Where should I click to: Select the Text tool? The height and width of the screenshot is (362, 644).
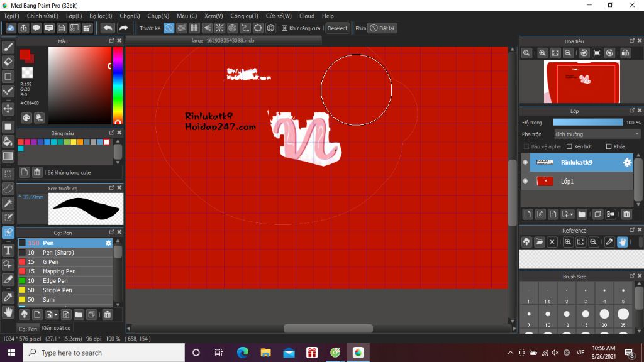(8, 250)
